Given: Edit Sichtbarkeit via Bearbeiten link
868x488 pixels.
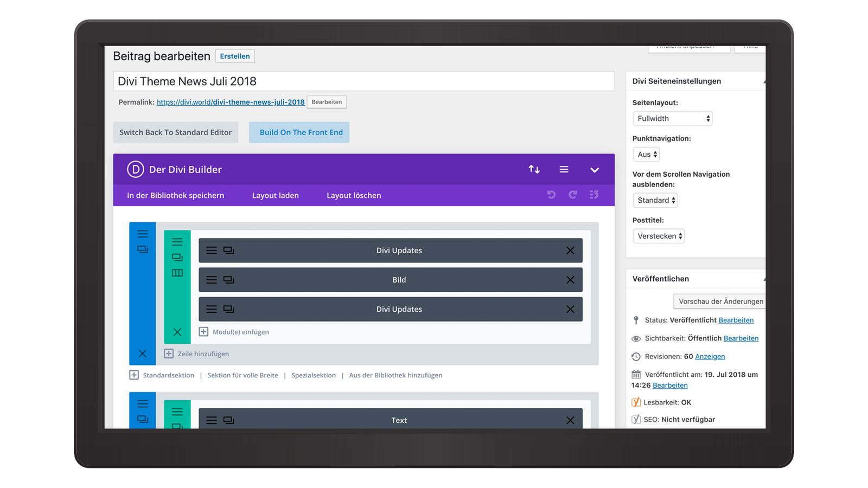Looking at the screenshot, I should [x=741, y=338].
